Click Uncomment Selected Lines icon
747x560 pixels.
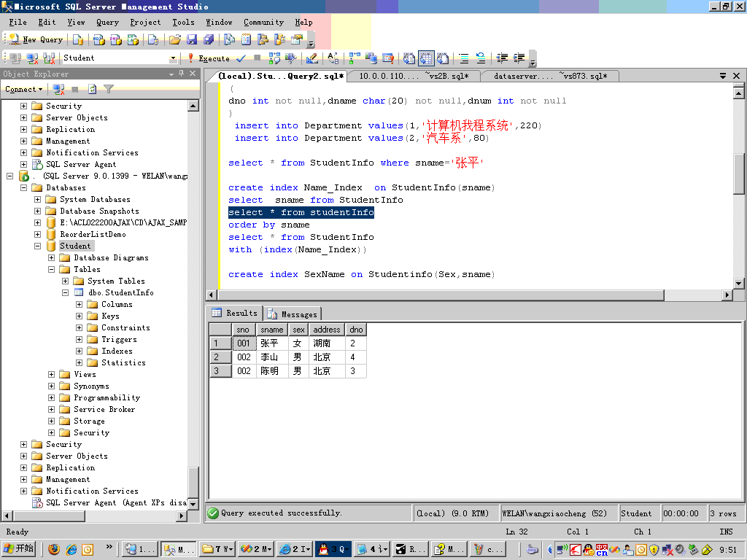[481, 58]
